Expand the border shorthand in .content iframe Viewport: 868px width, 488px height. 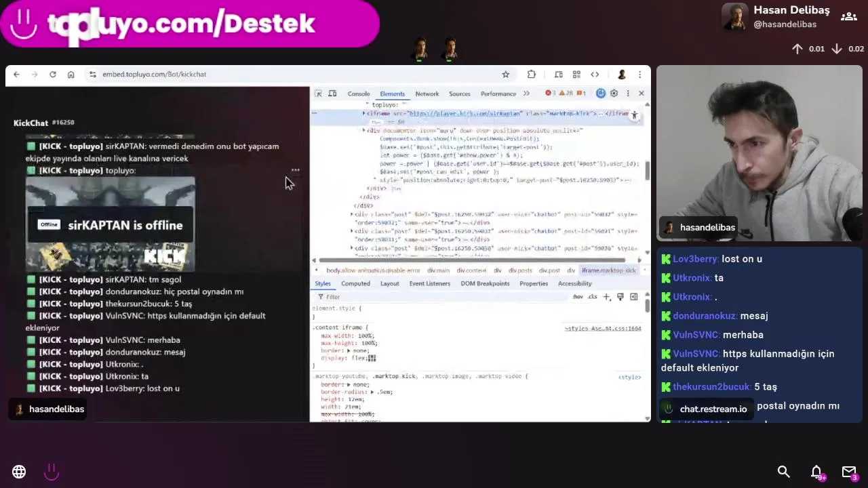(x=349, y=350)
